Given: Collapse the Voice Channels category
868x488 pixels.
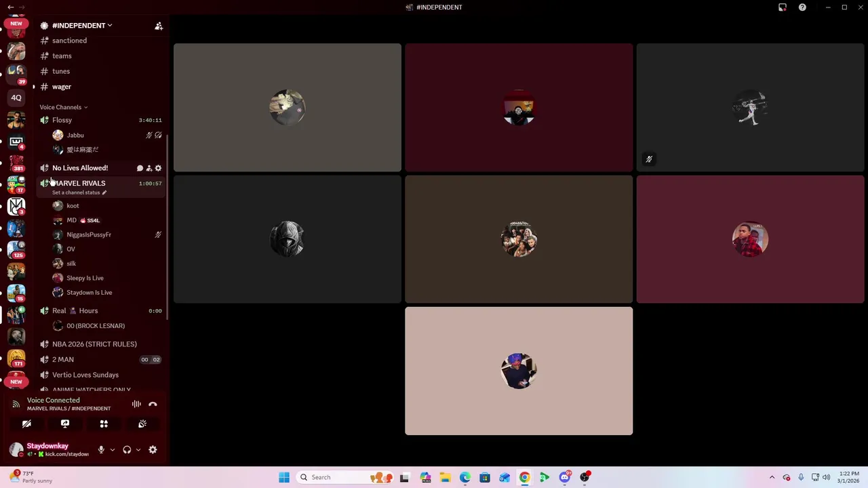Looking at the screenshot, I should coord(63,107).
